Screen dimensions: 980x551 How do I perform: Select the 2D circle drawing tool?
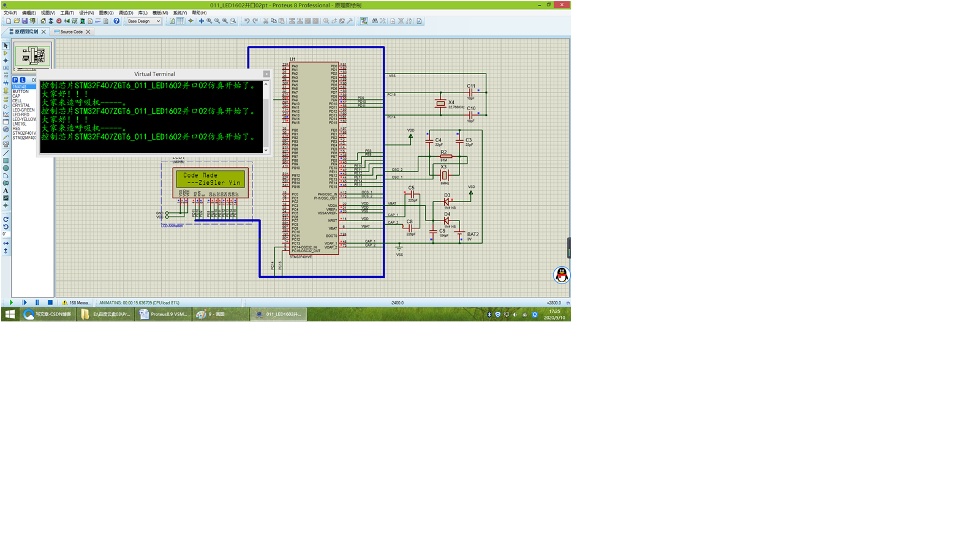[x=6, y=168]
